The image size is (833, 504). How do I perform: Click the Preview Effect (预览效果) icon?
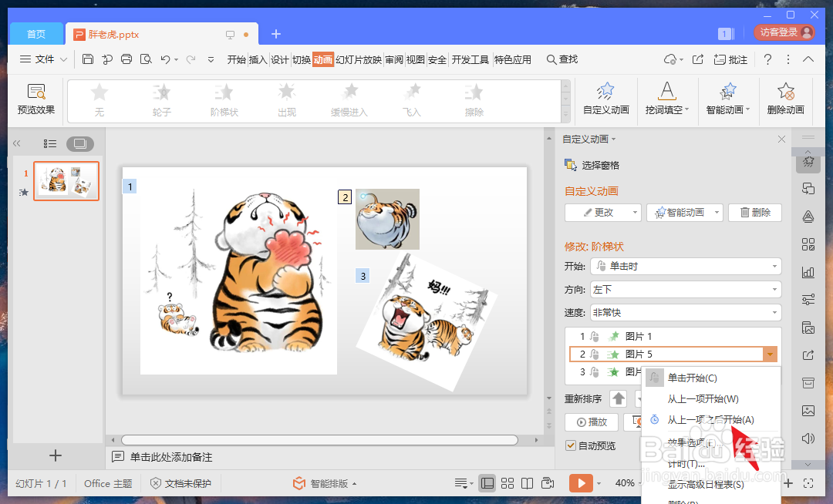(x=36, y=99)
